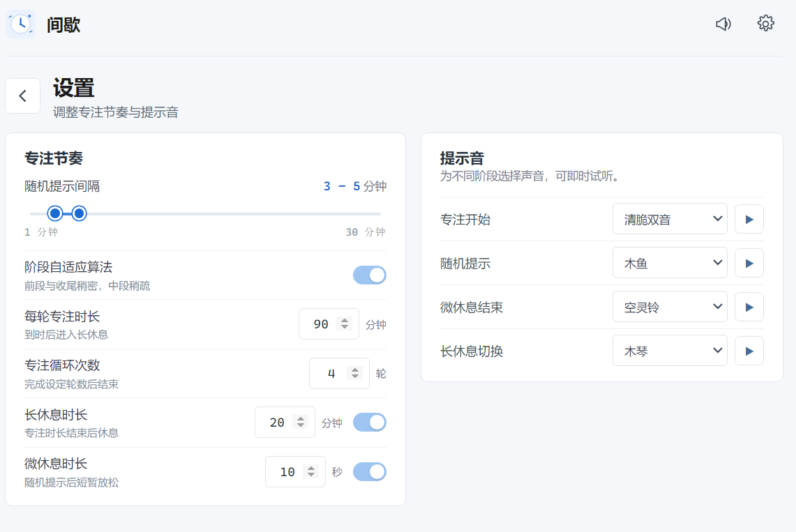Expand the 随机提示 dropdown showing 木鱼
This screenshot has width=796, height=532.
pos(670,263)
